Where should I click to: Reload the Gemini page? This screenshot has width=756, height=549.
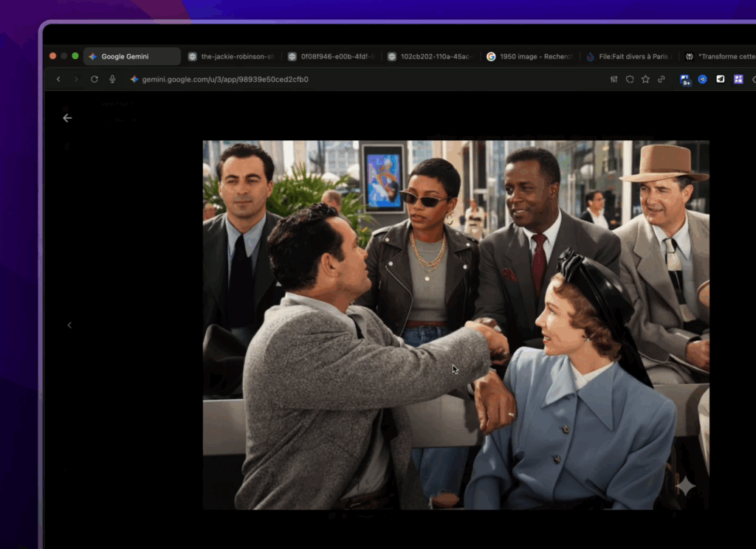coord(94,79)
